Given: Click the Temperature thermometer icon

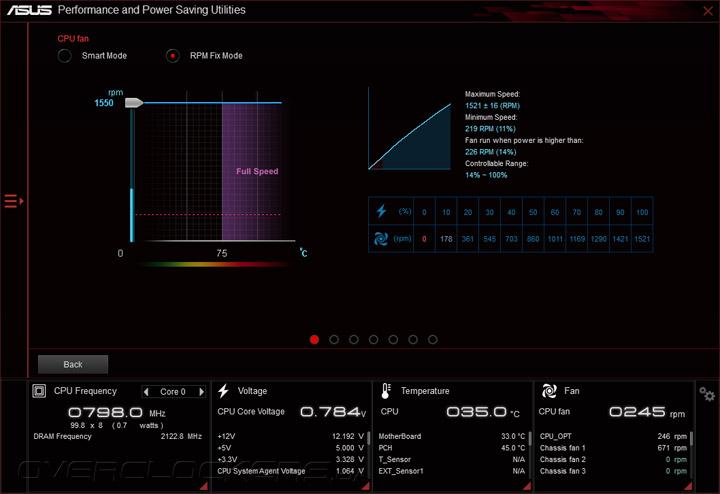Looking at the screenshot, I should tap(386, 391).
